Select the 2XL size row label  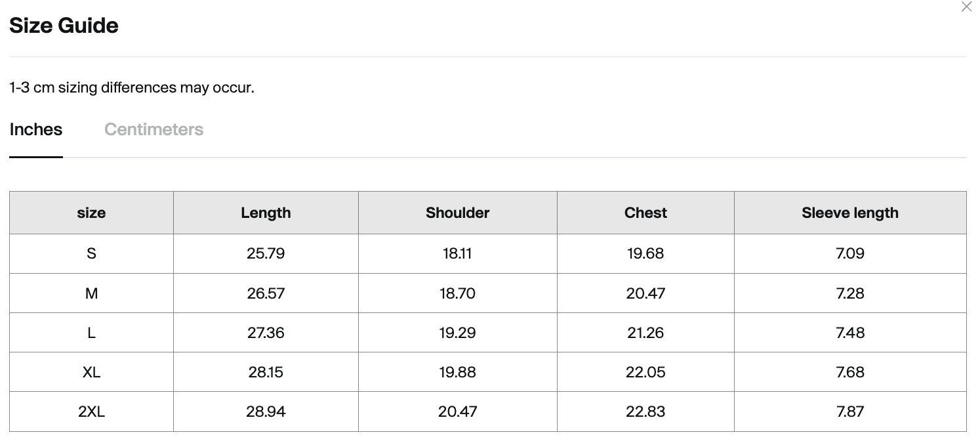click(x=91, y=412)
